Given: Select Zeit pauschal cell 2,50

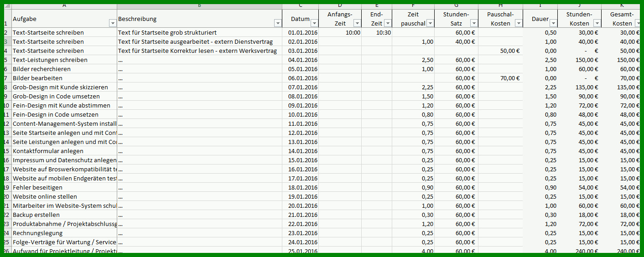Looking at the screenshot, I should 413,60.
